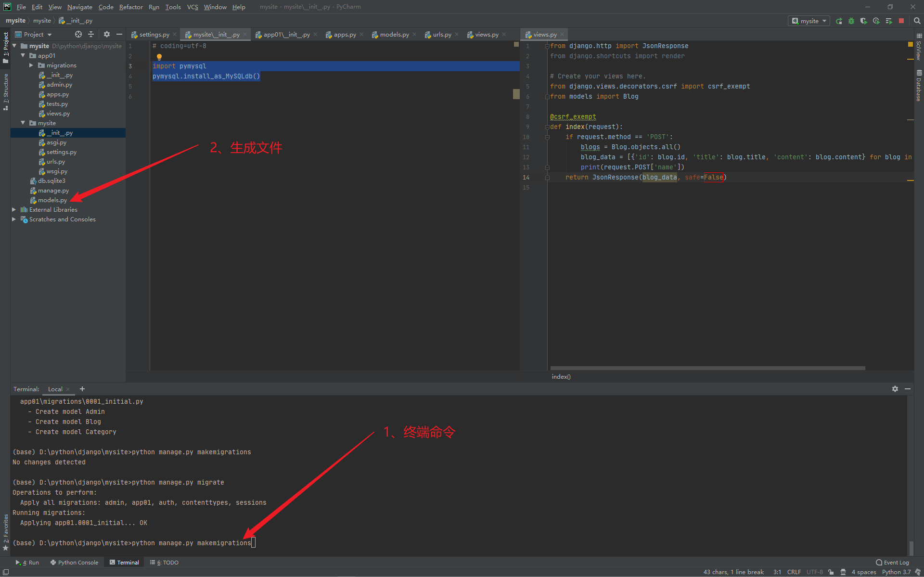The height and width of the screenshot is (577, 924).
Task: Open the Refactor menu
Action: 131,7
